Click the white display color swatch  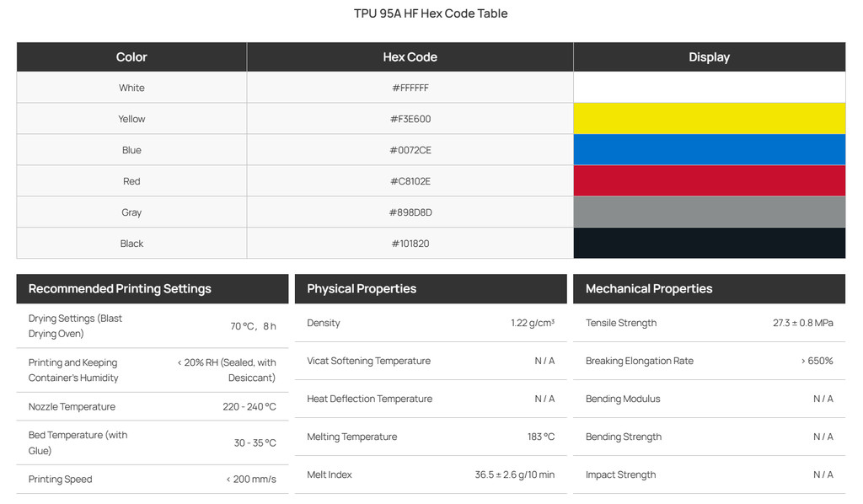coord(709,88)
